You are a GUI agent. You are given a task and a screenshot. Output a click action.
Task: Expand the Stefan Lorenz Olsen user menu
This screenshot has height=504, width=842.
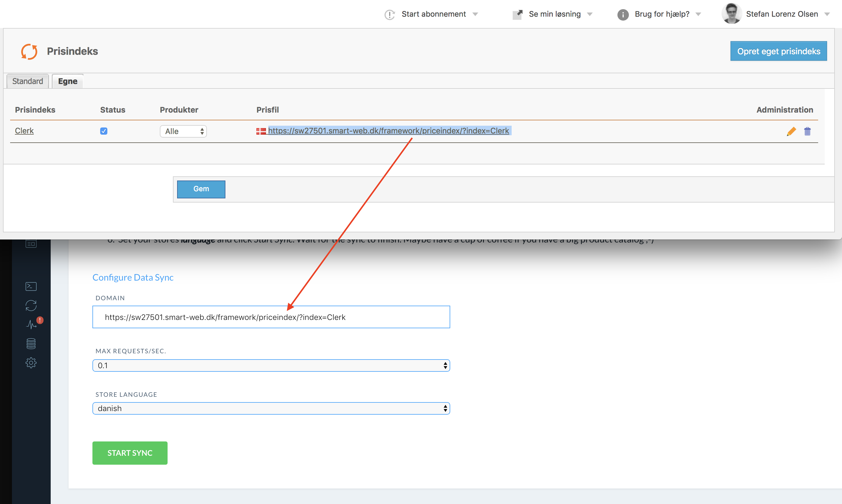coord(781,14)
